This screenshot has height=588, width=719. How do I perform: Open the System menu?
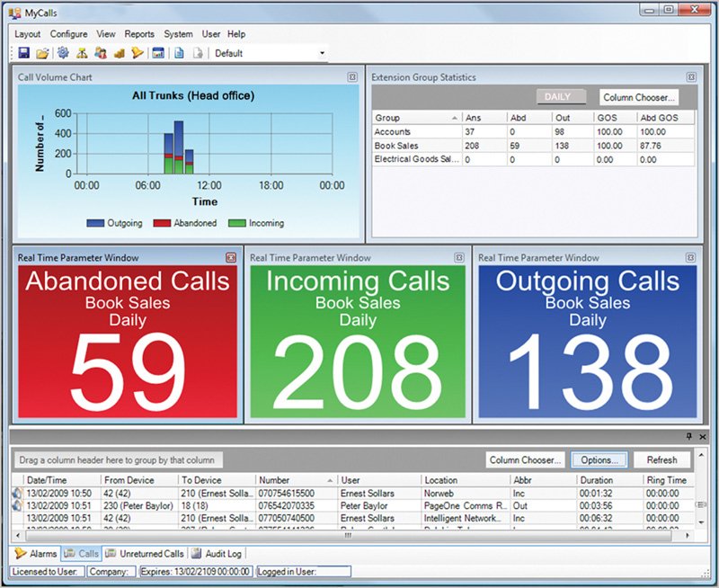click(178, 34)
